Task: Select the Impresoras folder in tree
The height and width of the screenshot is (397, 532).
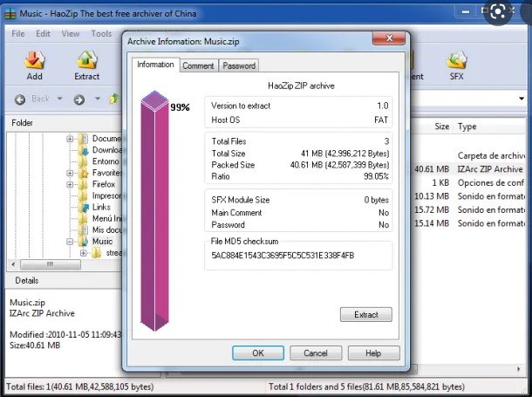Action: (x=106, y=195)
